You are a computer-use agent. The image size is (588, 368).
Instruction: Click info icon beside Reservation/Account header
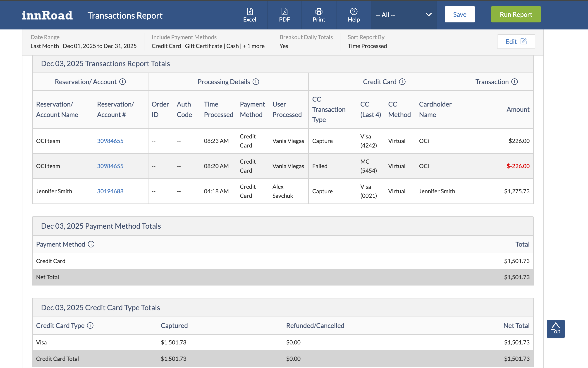point(122,82)
